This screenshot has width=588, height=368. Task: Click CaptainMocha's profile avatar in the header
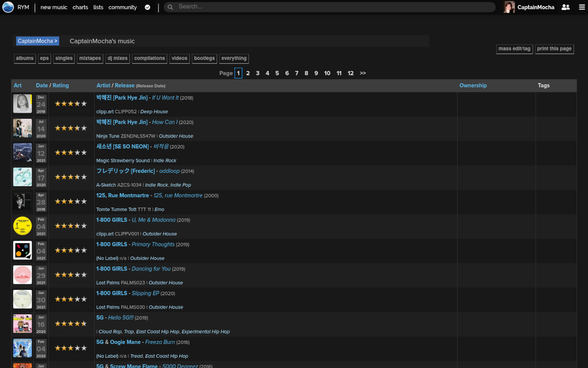pyautogui.click(x=509, y=7)
